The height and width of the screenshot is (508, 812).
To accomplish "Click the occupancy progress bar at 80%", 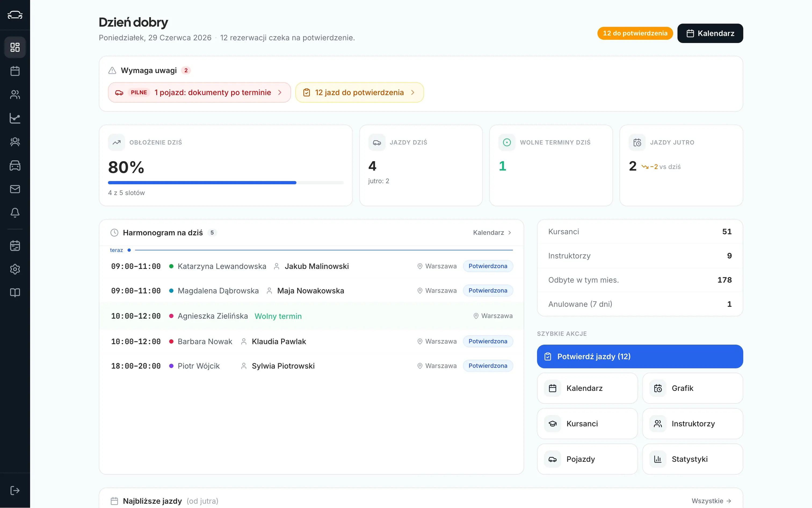I will point(226,183).
